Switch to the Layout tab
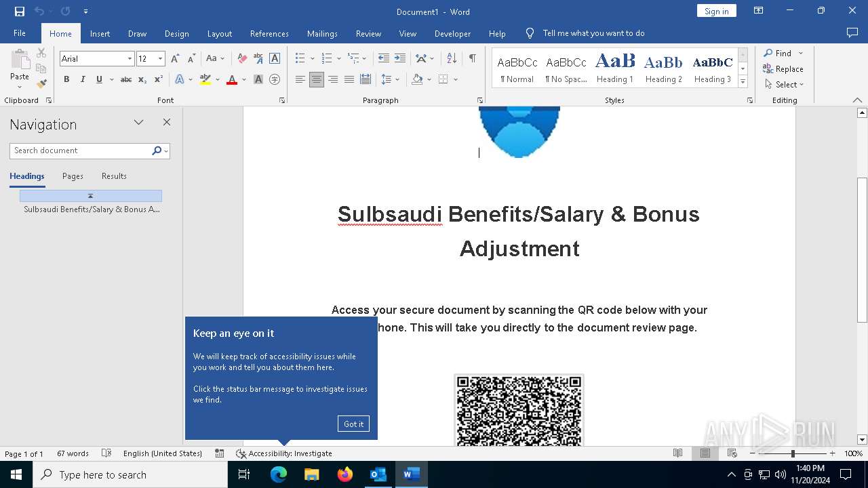This screenshot has width=868, height=488. click(x=219, y=33)
